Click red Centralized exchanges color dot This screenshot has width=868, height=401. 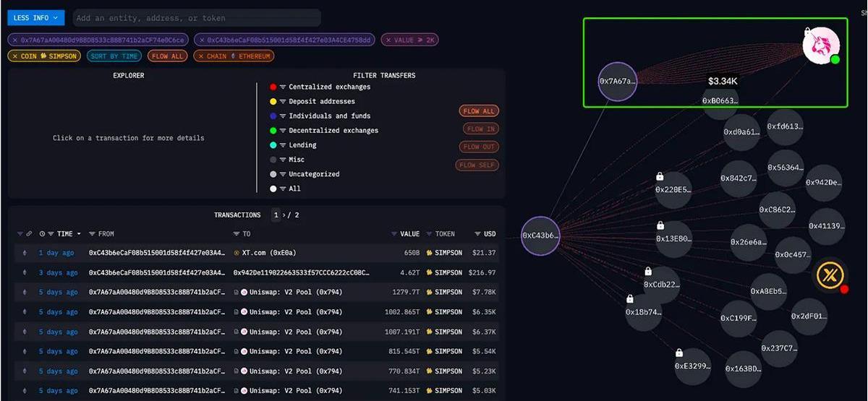click(273, 87)
